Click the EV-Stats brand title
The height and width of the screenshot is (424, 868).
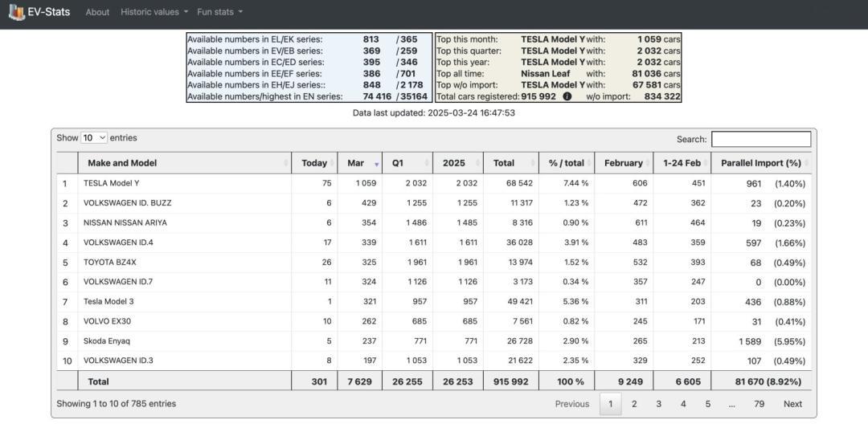(49, 11)
